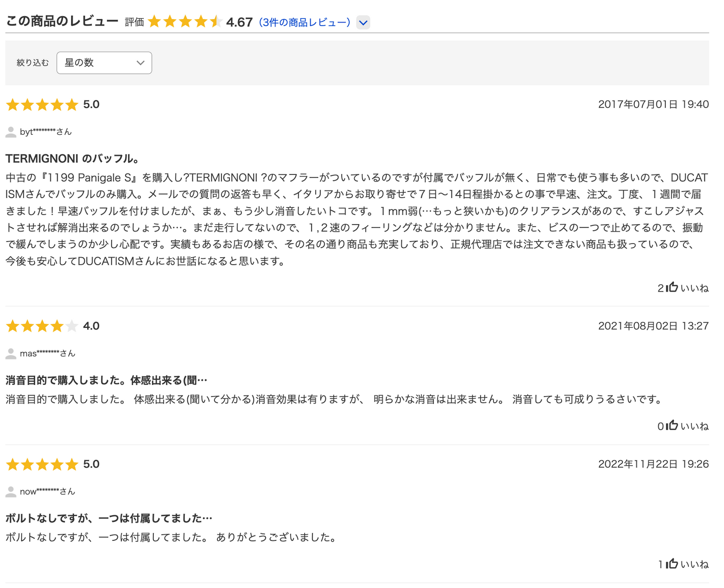Click the four-star rating on mas review
The height and width of the screenshot is (588, 724).
(42, 326)
